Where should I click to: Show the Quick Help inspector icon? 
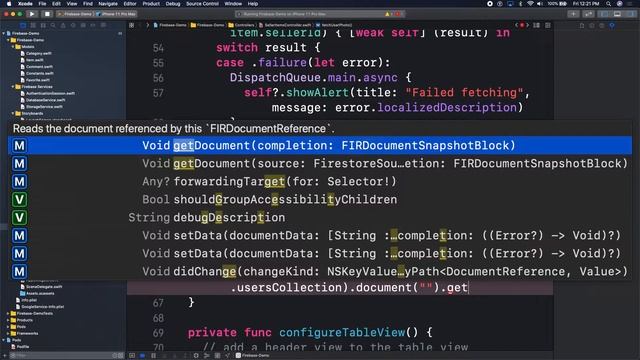(x=602, y=25)
